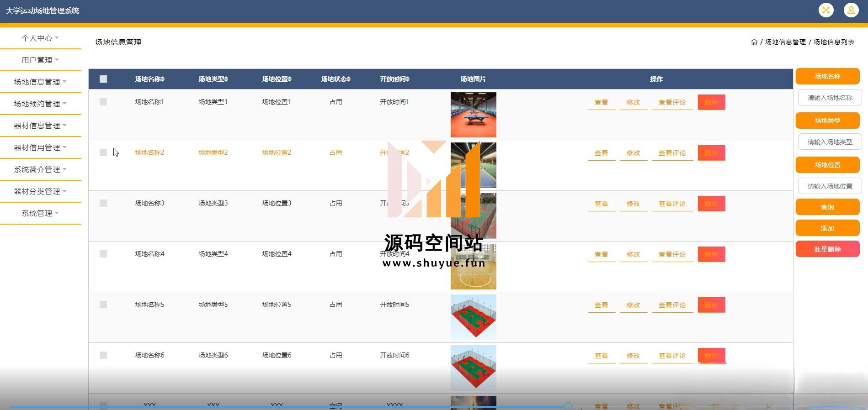The height and width of the screenshot is (410, 868).
Task: Delete the 场地名称3 row
Action: click(x=711, y=204)
